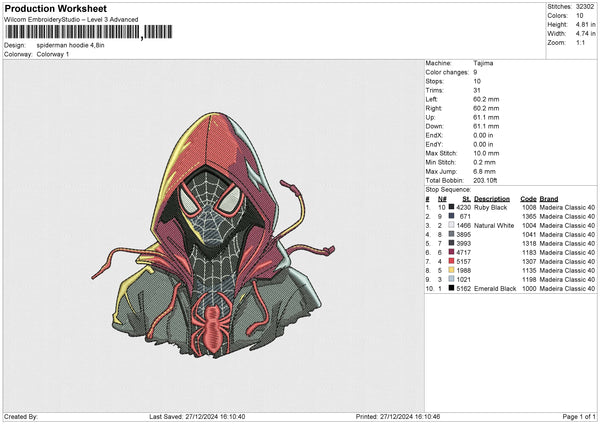Image resolution: width=600 pixels, height=424 pixels.
Task: Click 'Printed: 27/12/2024 16:10:46' footer text
Action: [398, 417]
